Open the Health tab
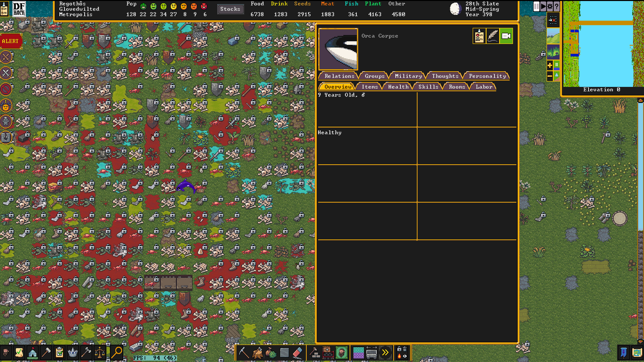 [x=398, y=87]
